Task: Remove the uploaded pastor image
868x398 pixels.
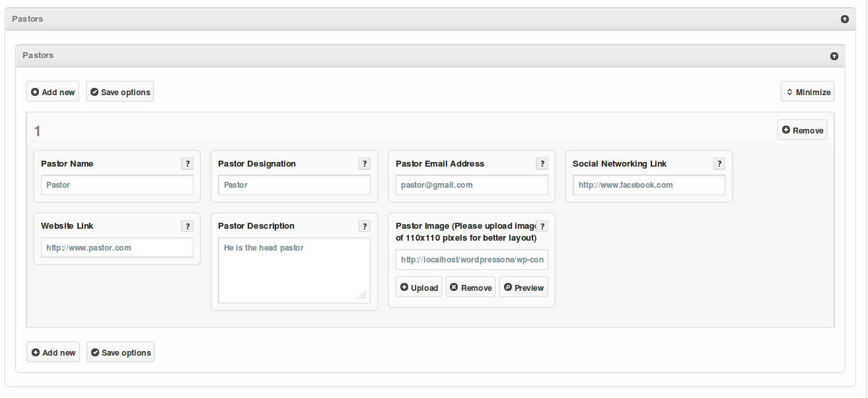Action: (x=470, y=288)
